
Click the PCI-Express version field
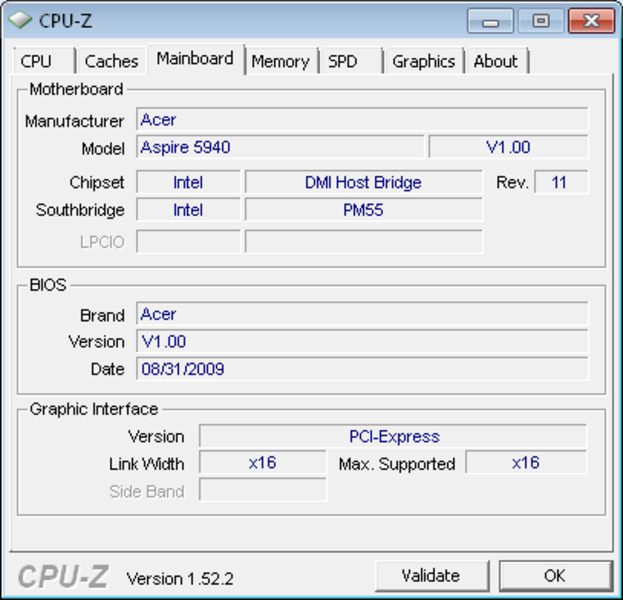393,436
